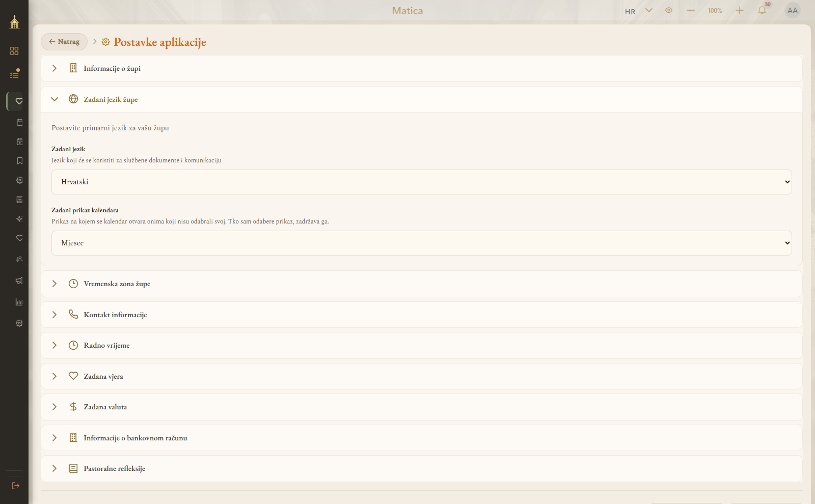The height and width of the screenshot is (504, 815).
Task: Click the gear icon below the bookmark icon
Action: [x=19, y=180]
